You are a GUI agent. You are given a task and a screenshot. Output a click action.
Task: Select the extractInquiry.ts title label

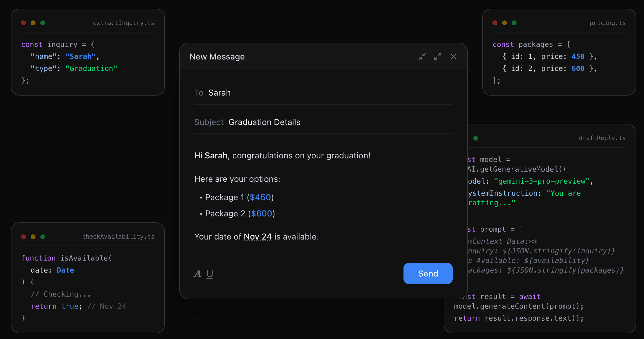(124, 23)
